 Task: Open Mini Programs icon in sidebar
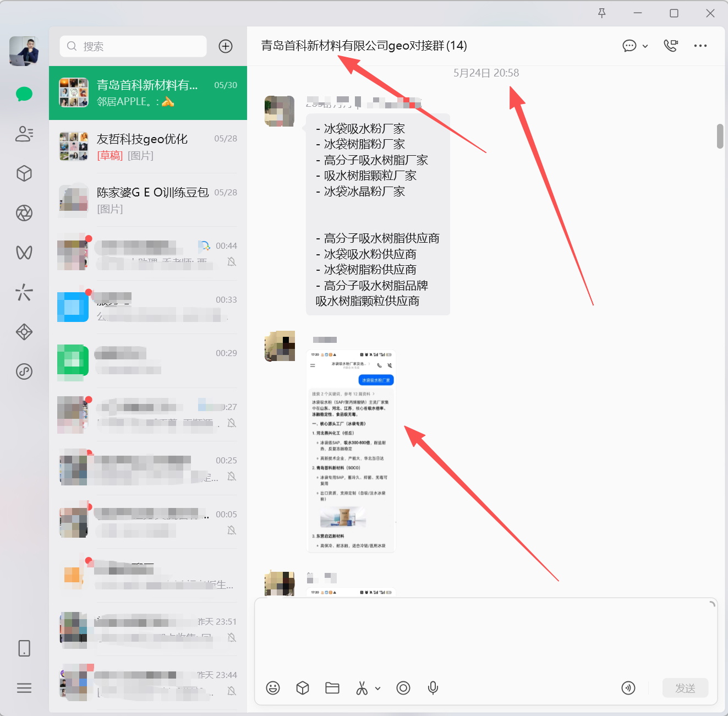coord(24,371)
